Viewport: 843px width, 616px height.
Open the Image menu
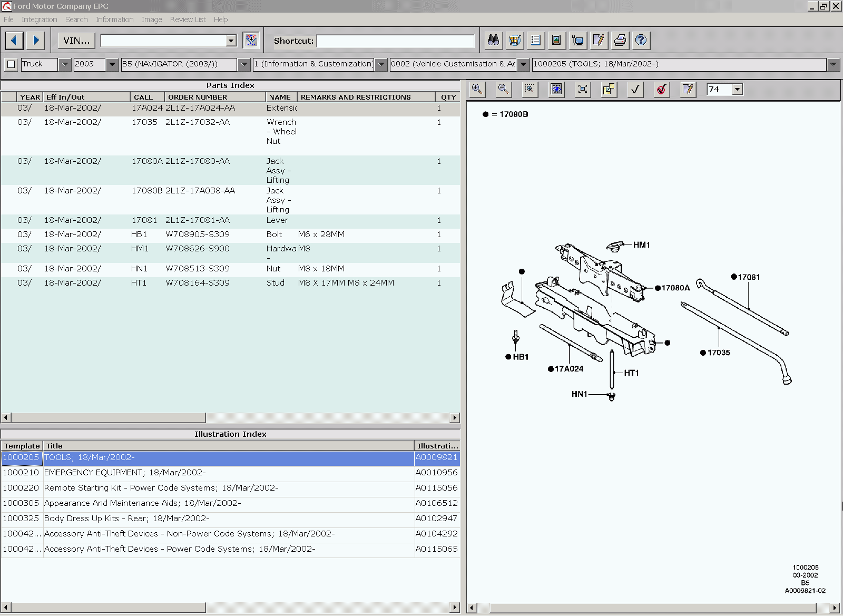[152, 19]
